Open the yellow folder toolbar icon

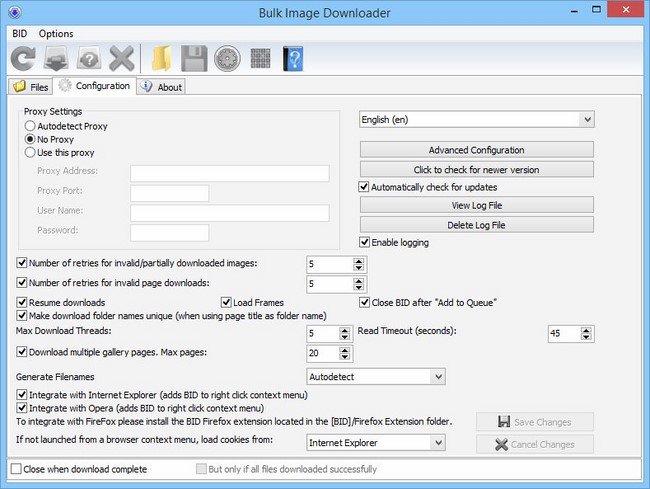(162, 58)
